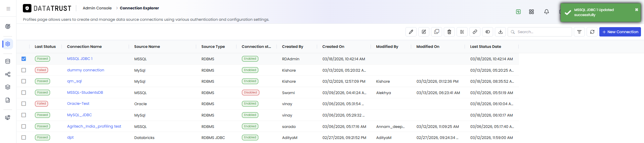This screenshot has height=143, width=644.
Task: Click the pencil edit toolbar icon
Action: (x=411, y=32)
